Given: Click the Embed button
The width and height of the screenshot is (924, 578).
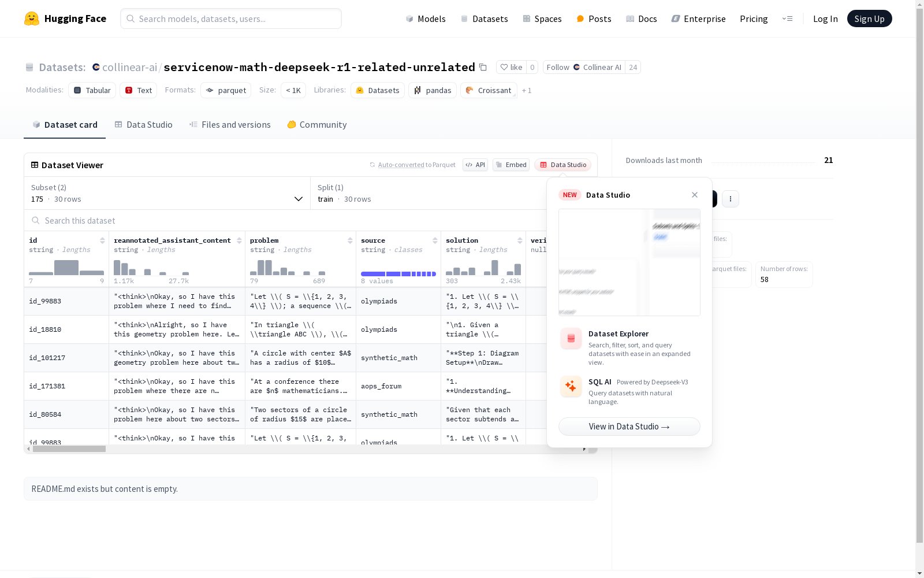Looking at the screenshot, I should (x=511, y=165).
